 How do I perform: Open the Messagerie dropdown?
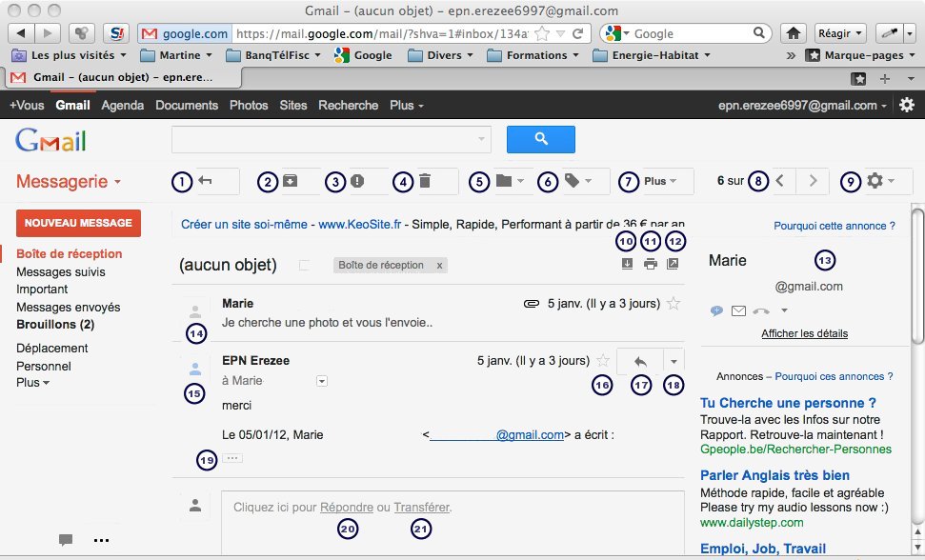pyautogui.click(x=69, y=182)
